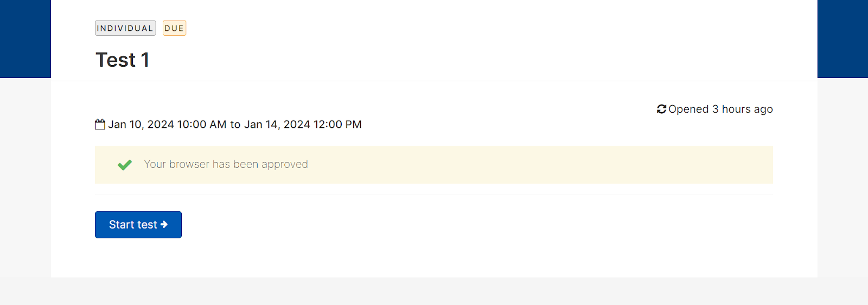Click the 'Your browser has been approved' message
Image resolution: width=868 pixels, height=305 pixels.
coord(226,164)
